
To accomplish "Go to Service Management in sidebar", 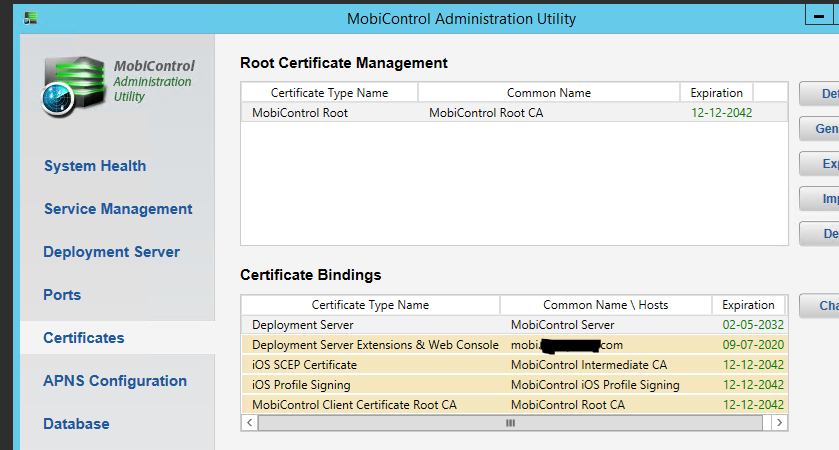I will pos(118,209).
